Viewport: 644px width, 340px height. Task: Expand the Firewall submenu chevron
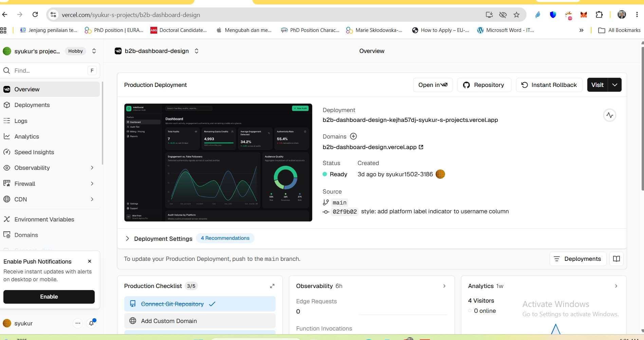pyautogui.click(x=92, y=184)
